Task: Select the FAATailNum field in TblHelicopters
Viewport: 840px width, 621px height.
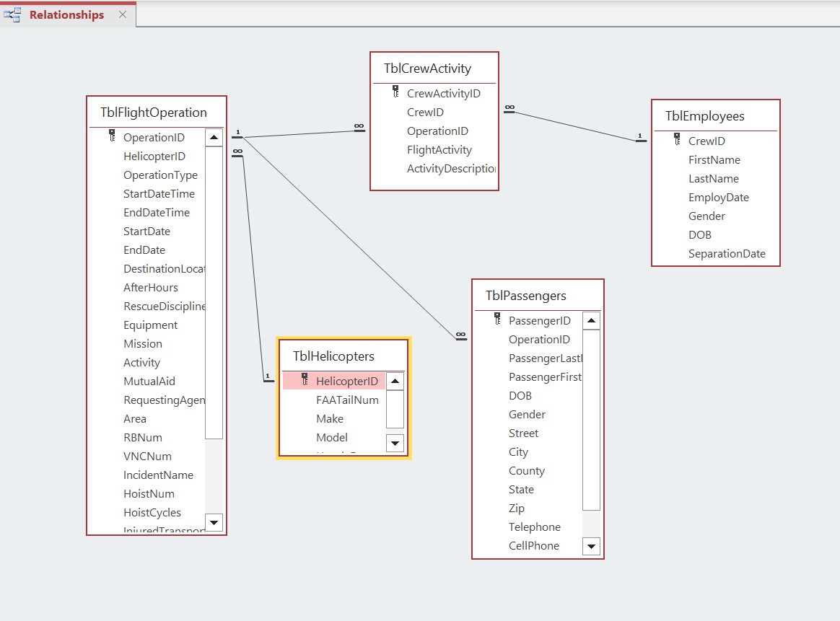Action: click(347, 400)
